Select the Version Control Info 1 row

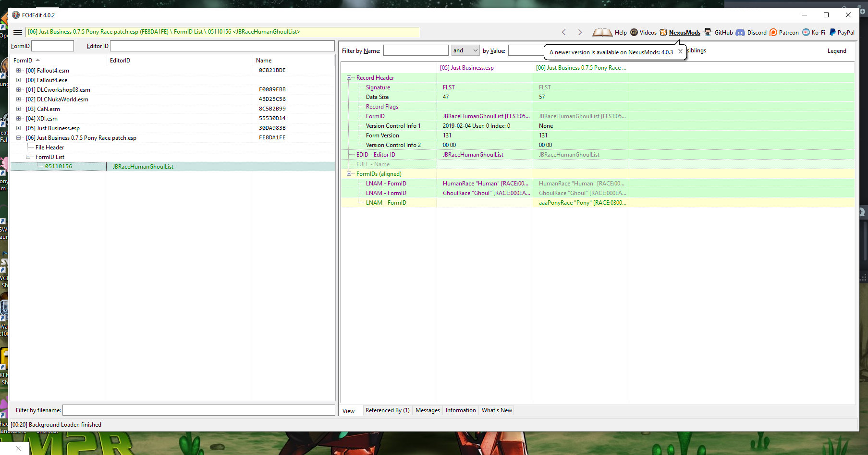[598, 125]
